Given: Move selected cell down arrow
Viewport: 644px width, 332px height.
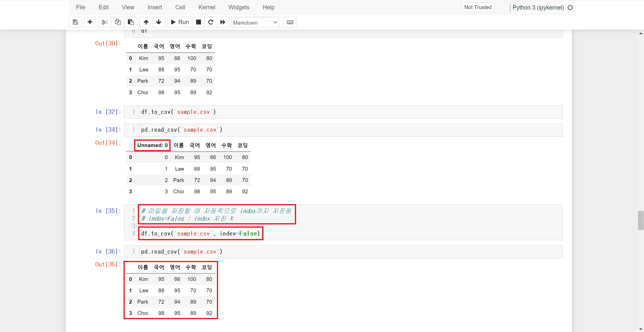Looking at the screenshot, I should tap(159, 22).
